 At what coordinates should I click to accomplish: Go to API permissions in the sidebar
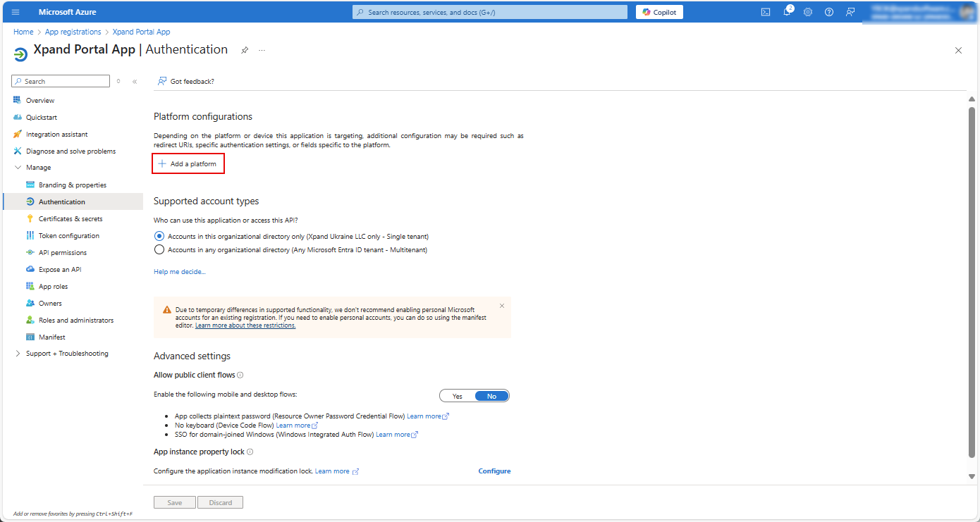[x=63, y=253]
